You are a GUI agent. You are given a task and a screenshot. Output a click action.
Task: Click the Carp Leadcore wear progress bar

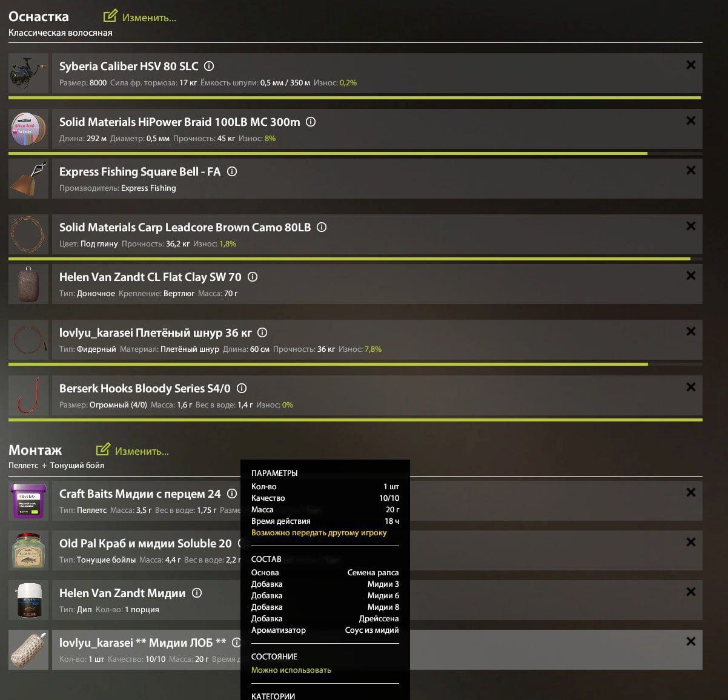(x=356, y=259)
